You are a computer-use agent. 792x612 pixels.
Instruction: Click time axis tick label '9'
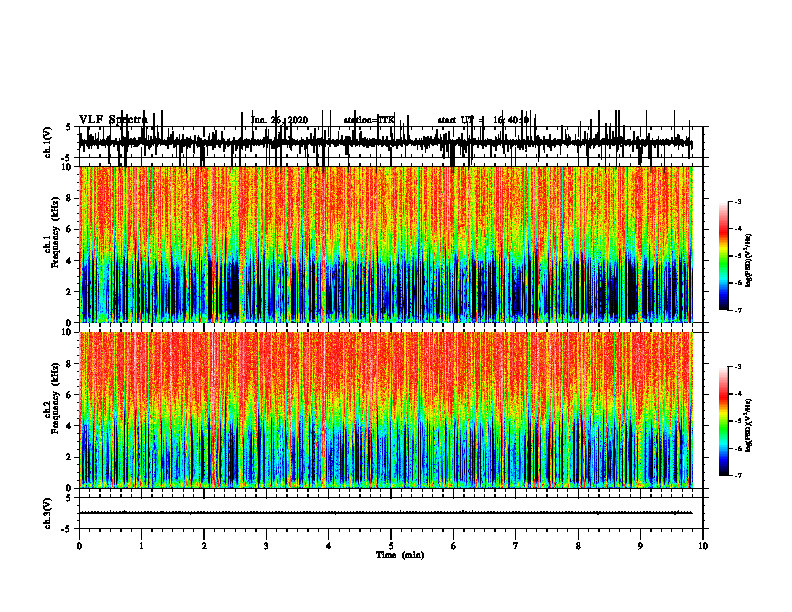click(640, 546)
